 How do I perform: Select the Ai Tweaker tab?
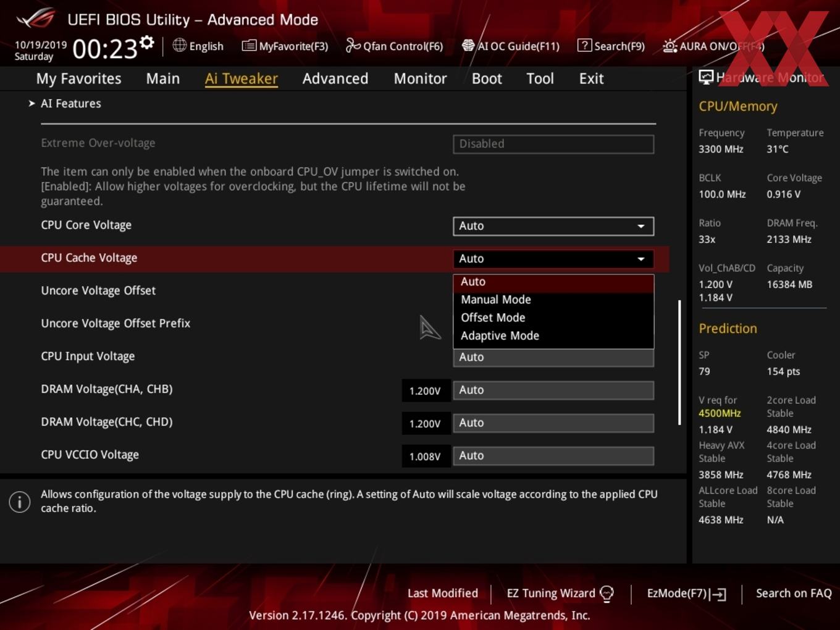[x=241, y=78]
